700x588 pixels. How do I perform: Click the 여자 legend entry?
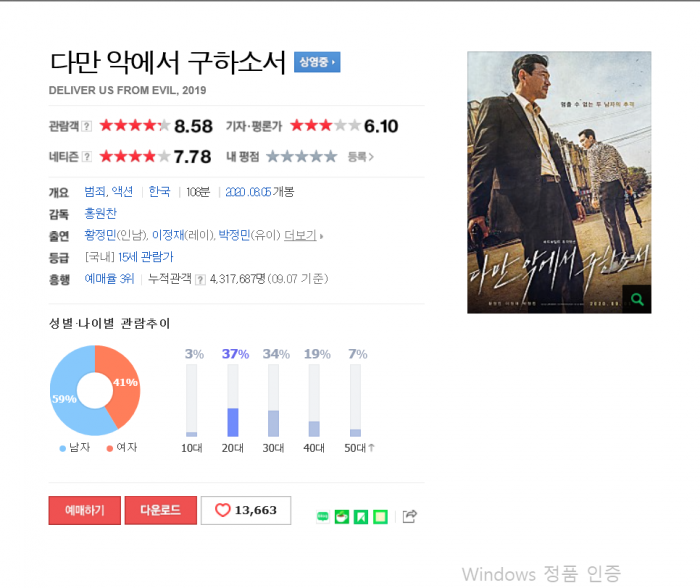(x=122, y=447)
